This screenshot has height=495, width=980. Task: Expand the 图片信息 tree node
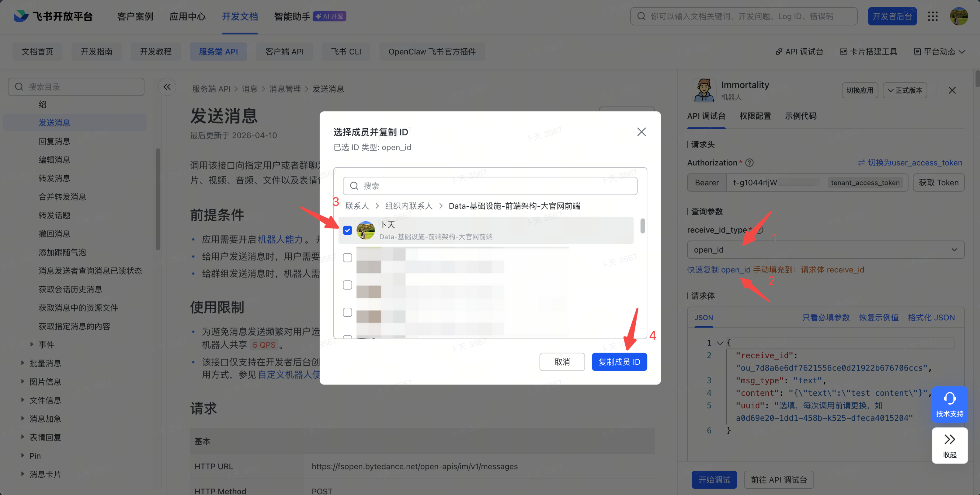[x=23, y=381]
